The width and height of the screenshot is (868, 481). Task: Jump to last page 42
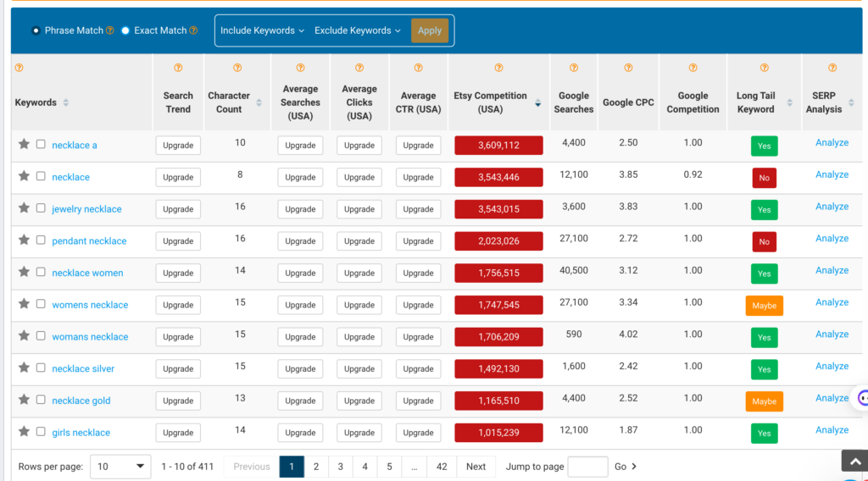pyautogui.click(x=442, y=467)
